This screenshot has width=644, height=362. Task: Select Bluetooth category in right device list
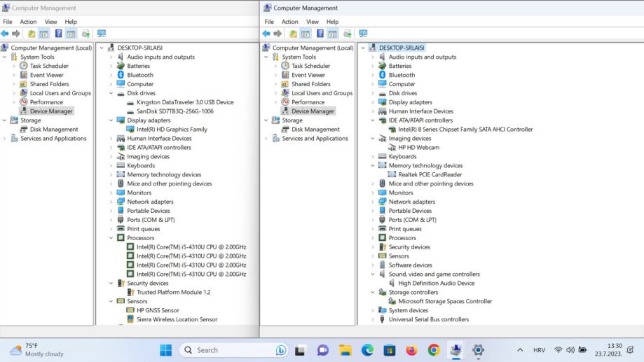[x=402, y=75]
